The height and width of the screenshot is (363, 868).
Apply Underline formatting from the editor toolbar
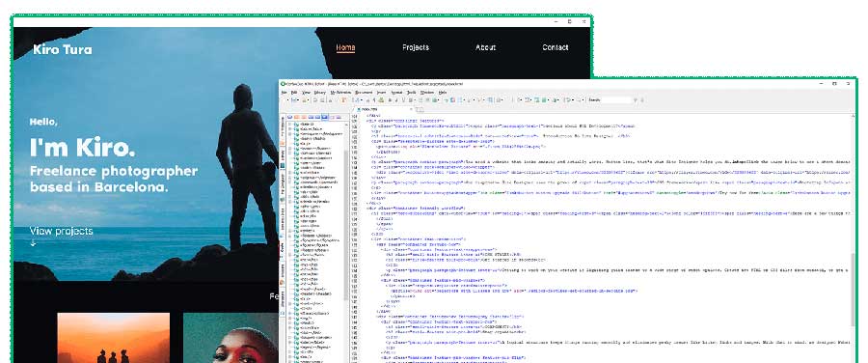[x=403, y=100]
